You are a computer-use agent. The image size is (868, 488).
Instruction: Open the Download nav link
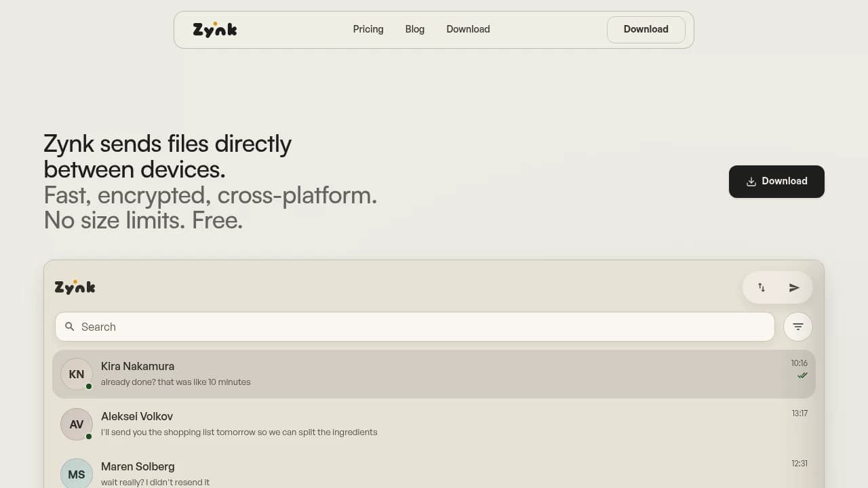click(468, 29)
